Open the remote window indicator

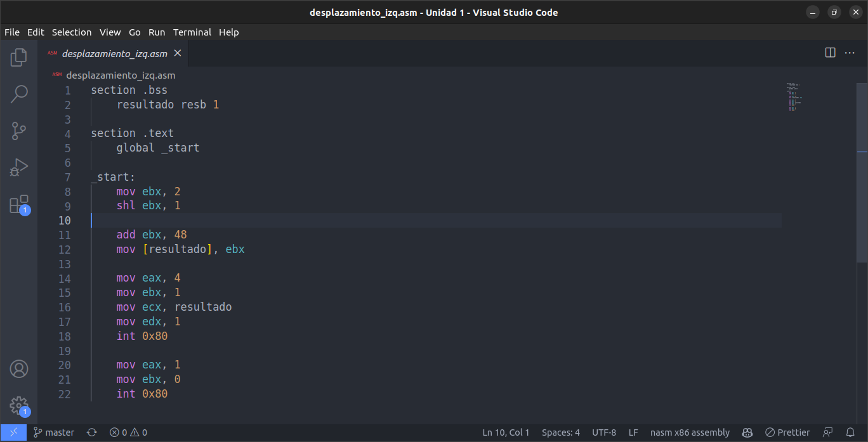(13, 432)
